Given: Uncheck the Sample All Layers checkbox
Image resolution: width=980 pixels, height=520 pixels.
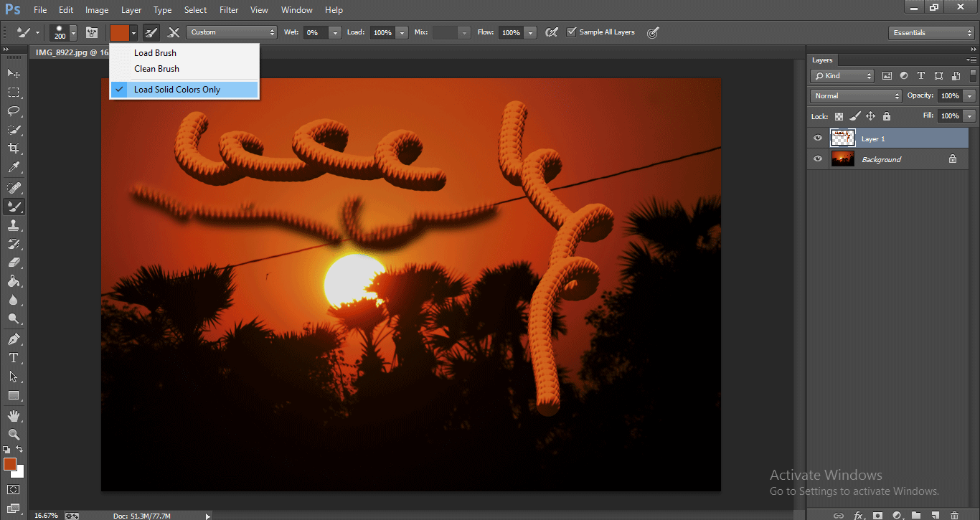Looking at the screenshot, I should (571, 32).
